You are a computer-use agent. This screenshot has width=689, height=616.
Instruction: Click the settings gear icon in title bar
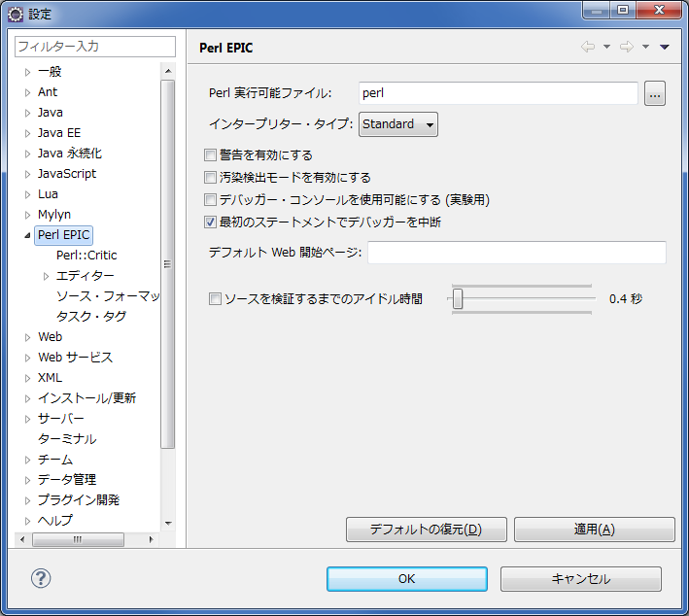[16, 14]
